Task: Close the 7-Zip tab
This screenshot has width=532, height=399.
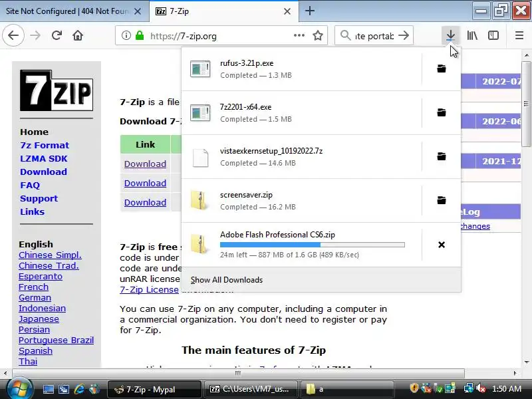Action: (287, 11)
